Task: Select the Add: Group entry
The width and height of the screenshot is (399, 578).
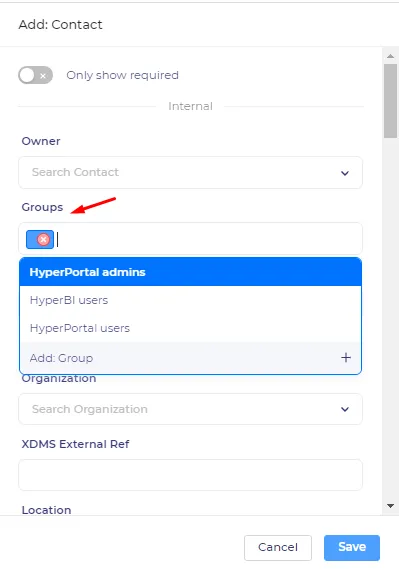Action: (x=190, y=358)
